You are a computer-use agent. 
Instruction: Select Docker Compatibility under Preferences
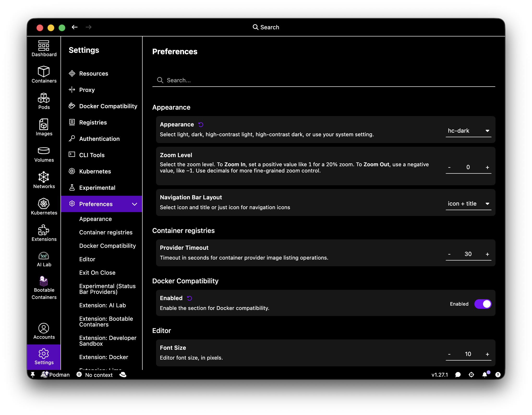(x=107, y=246)
